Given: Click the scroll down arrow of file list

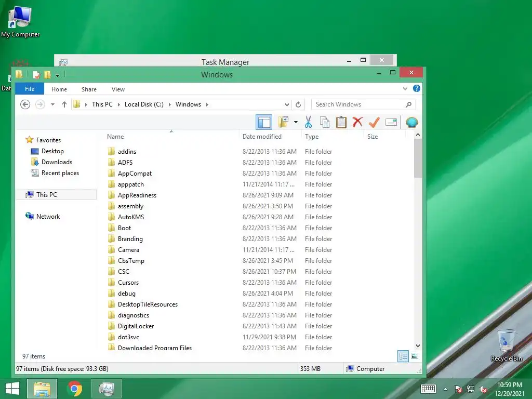Looking at the screenshot, I should (418, 345).
